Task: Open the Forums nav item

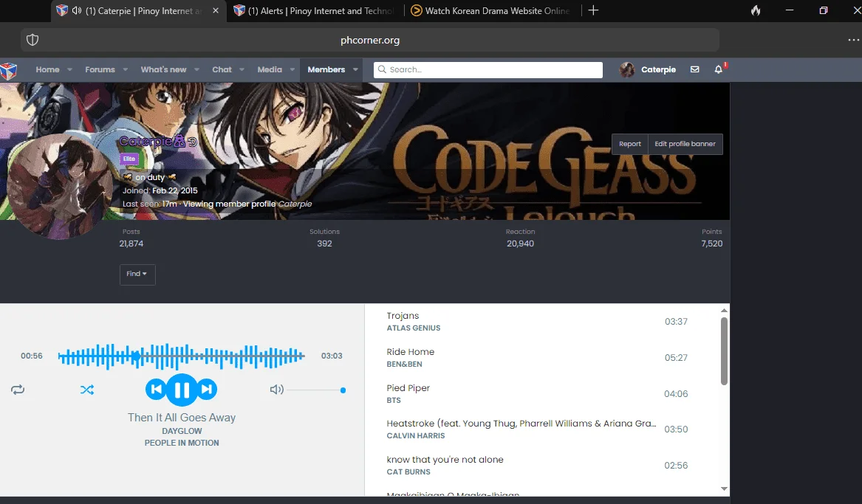Action: [100, 69]
